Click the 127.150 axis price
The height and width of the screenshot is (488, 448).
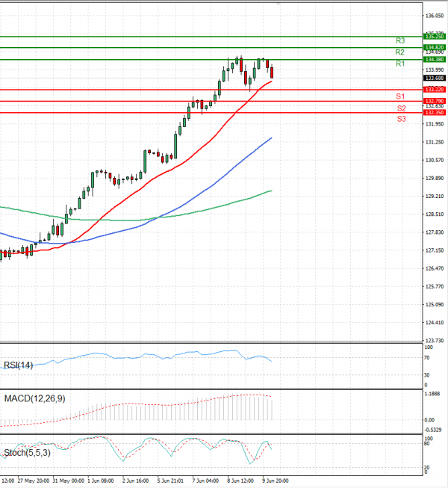(435, 250)
